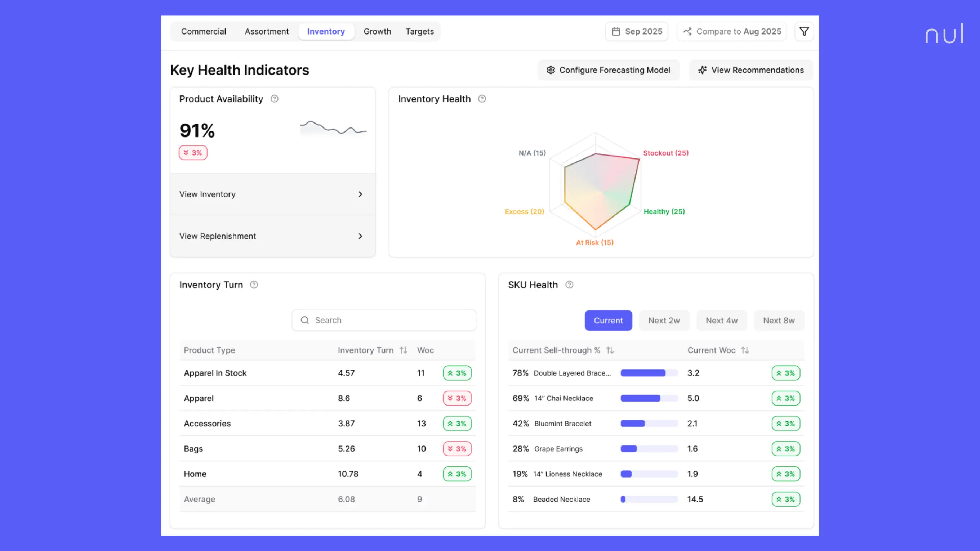Select the Next 2w time toggle
The image size is (980, 551).
pos(664,320)
